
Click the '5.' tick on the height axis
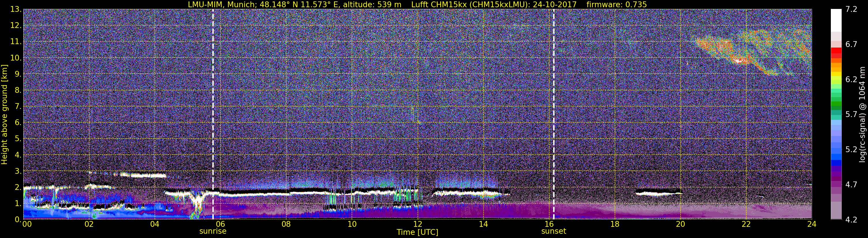click(x=18, y=139)
